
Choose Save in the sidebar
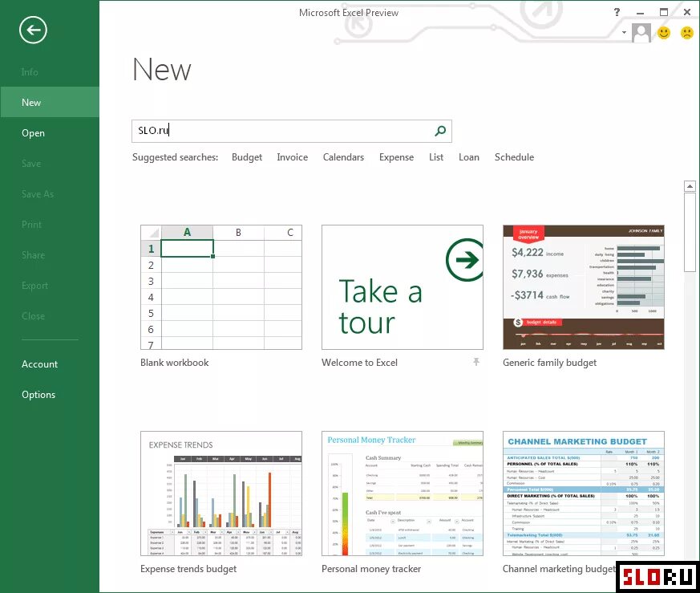(x=31, y=164)
